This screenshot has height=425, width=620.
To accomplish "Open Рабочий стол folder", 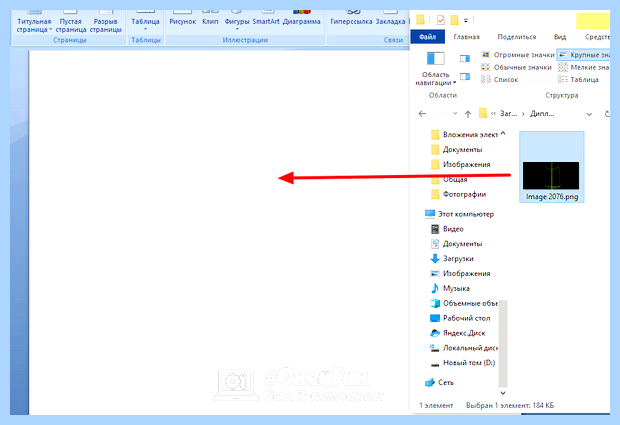I will coord(460,318).
